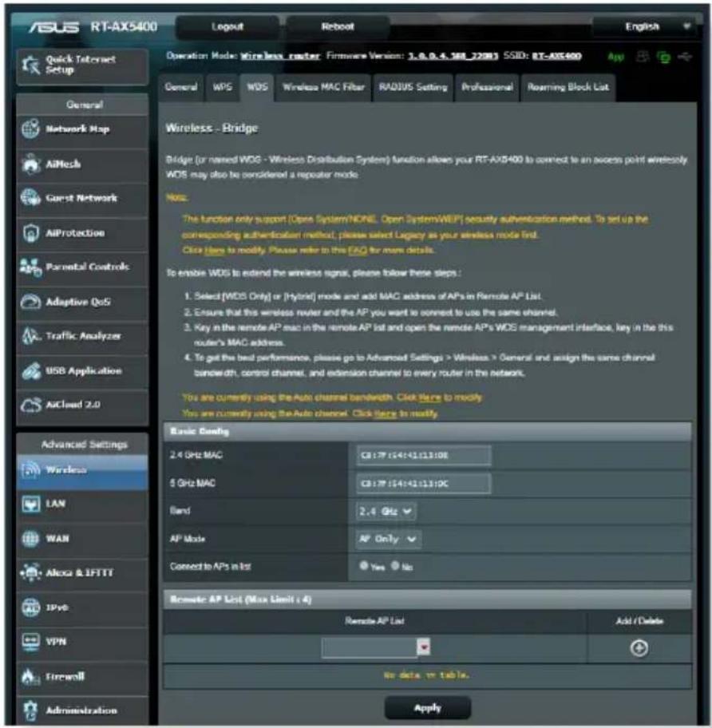This screenshot has height=728, width=712.
Task: Open Firewall settings icon
Action: [x=30, y=676]
